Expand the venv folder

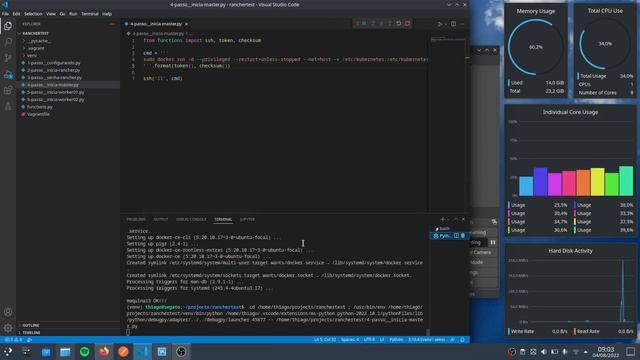coord(32,56)
